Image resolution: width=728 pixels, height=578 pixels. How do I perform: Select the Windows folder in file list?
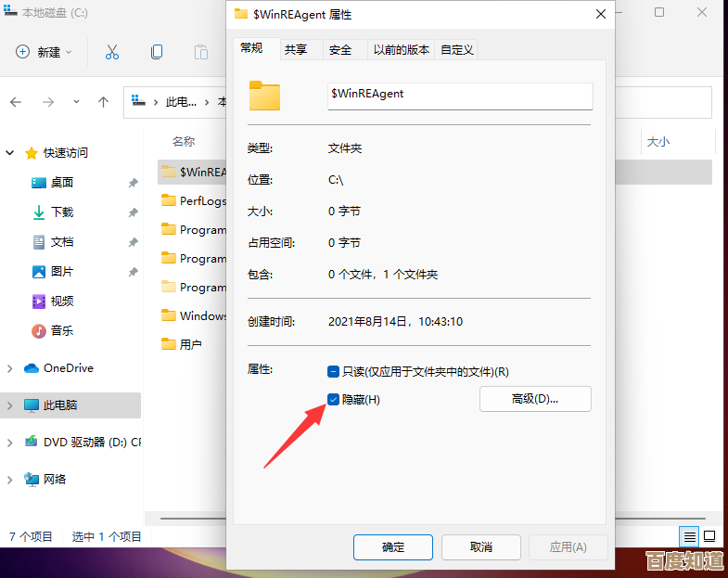pyautogui.click(x=194, y=316)
